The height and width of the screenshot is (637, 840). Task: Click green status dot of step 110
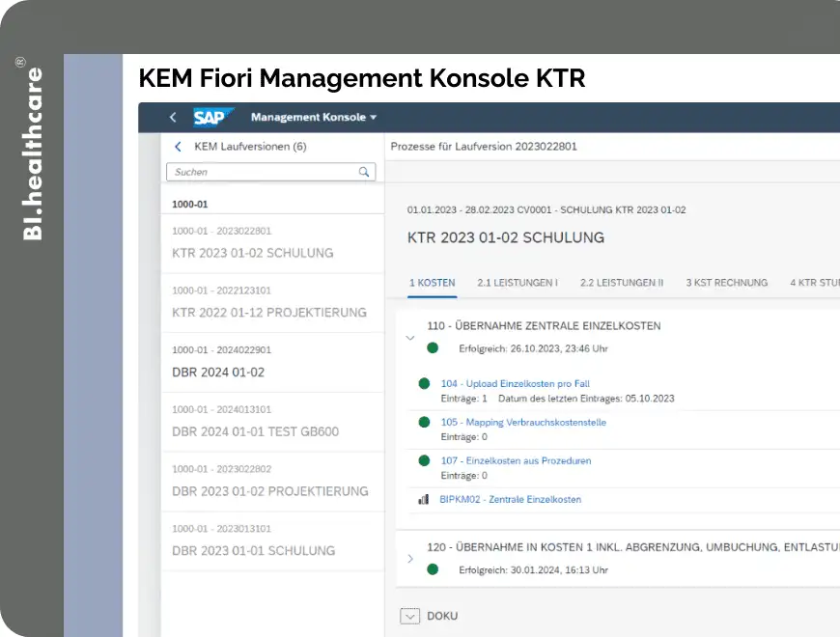coord(433,348)
